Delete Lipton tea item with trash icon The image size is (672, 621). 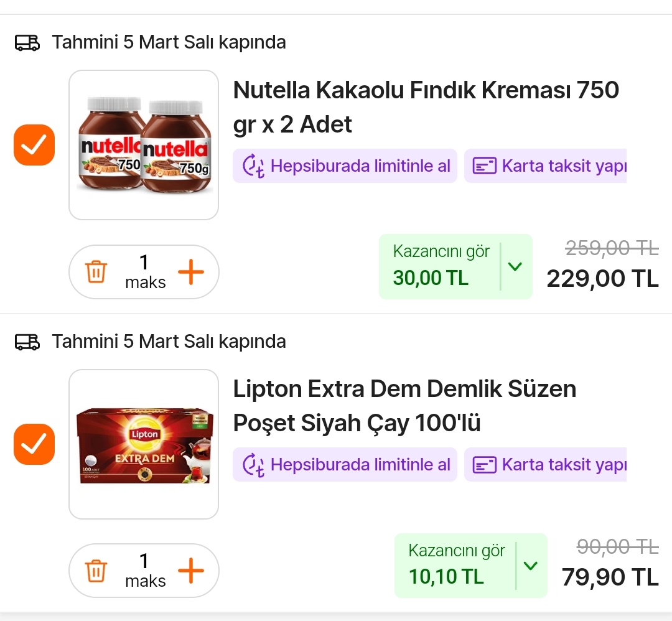pyautogui.click(x=96, y=571)
